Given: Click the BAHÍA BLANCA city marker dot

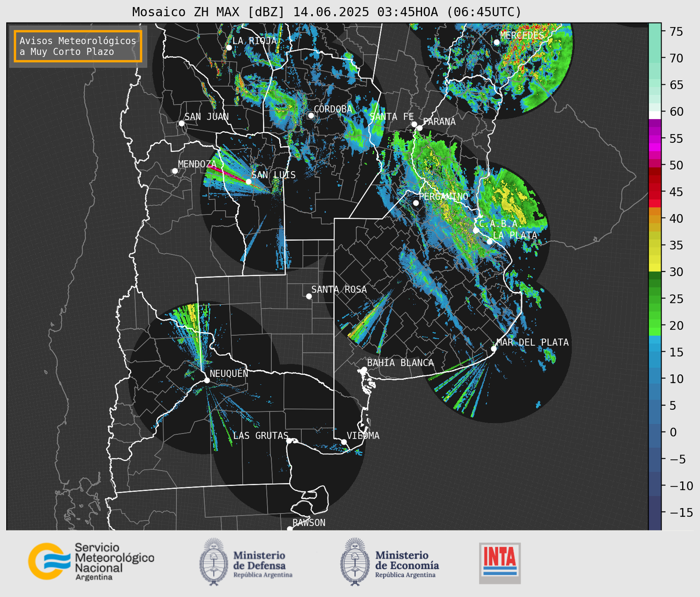Looking at the screenshot, I should [x=364, y=369].
